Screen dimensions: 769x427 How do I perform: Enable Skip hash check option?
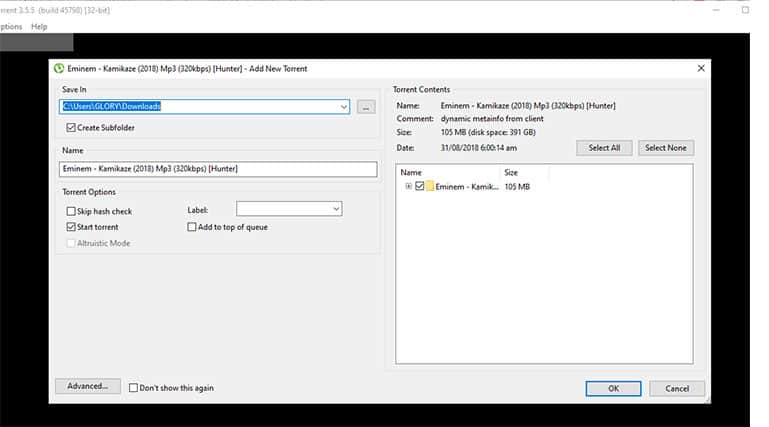pos(71,211)
